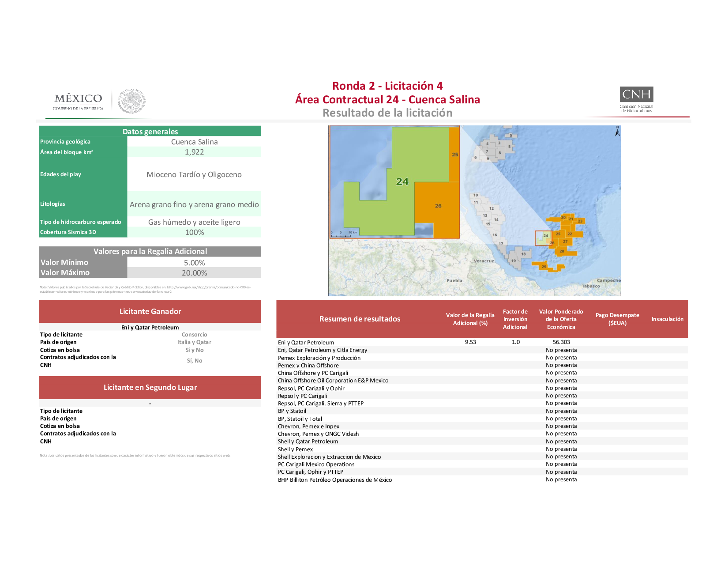728x563 pixels.
Task: Click the 'Ronda 2 - Licitación 4' title
Action: 387,86
